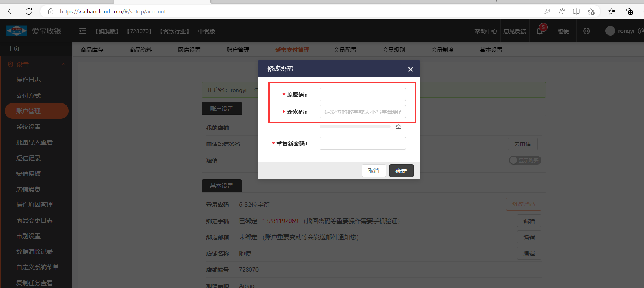Collapse the 设置 sidebar section chevron
Viewport: 644px width, 288px height.
pos(64,64)
